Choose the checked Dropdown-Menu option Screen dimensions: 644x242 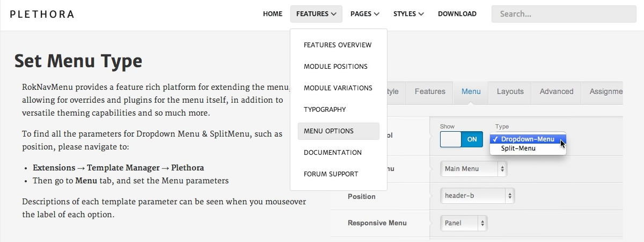(527, 139)
